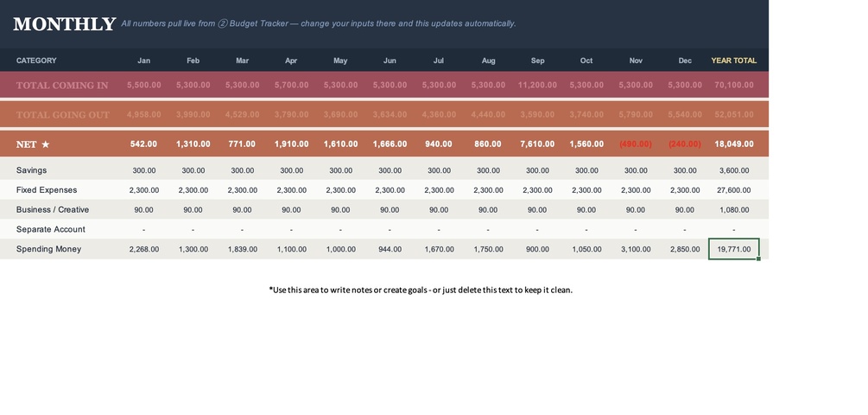Image resolution: width=868 pixels, height=415 pixels.
Task: Click the Savings year total 3,600.00
Action: pos(733,170)
